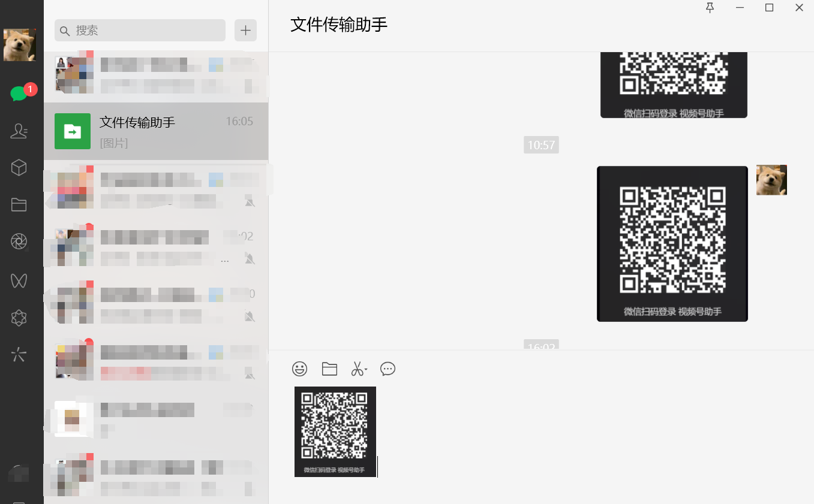Open the Contacts list icon
Viewport: 814px width, 504px height.
tap(19, 131)
